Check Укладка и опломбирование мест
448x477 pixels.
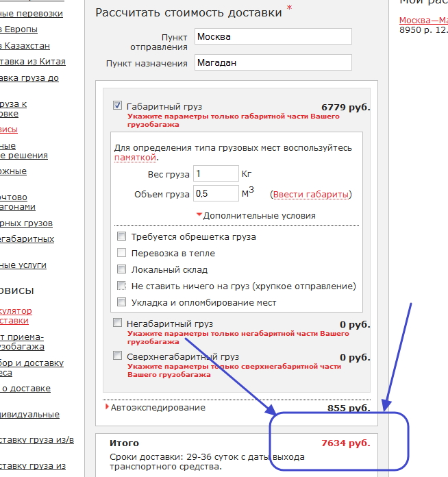pos(122,302)
